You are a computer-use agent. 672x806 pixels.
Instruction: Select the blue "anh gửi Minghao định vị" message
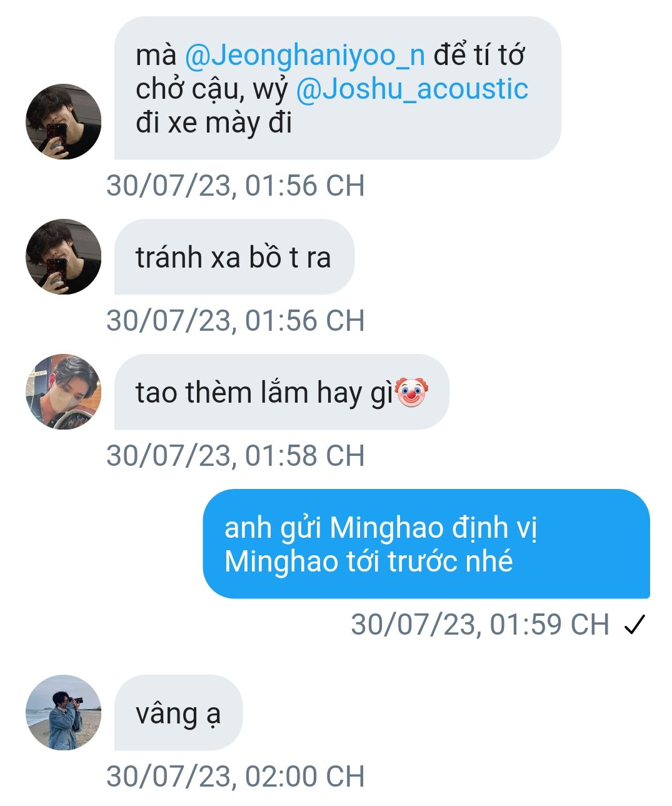pyautogui.click(x=426, y=543)
